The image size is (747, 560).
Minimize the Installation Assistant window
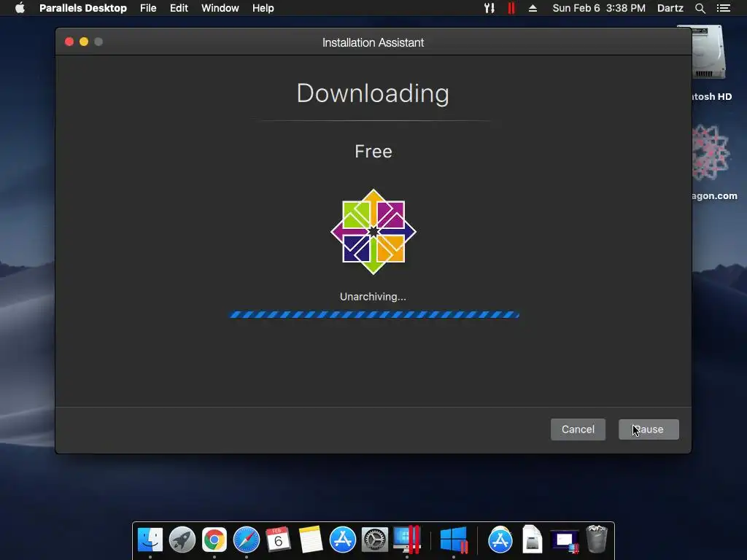tap(84, 42)
